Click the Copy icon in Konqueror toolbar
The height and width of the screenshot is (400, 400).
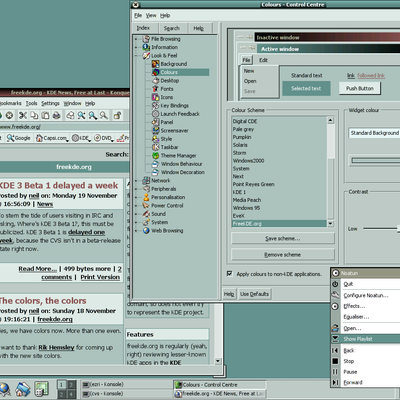(34, 115)
